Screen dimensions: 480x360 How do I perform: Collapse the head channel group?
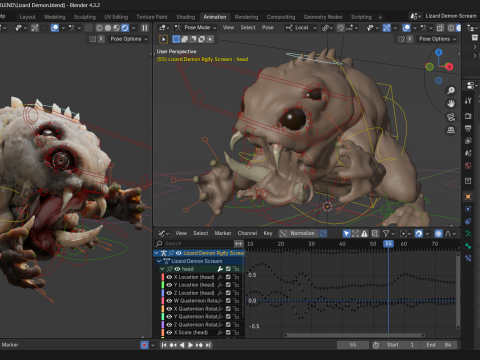coord(162,269)
